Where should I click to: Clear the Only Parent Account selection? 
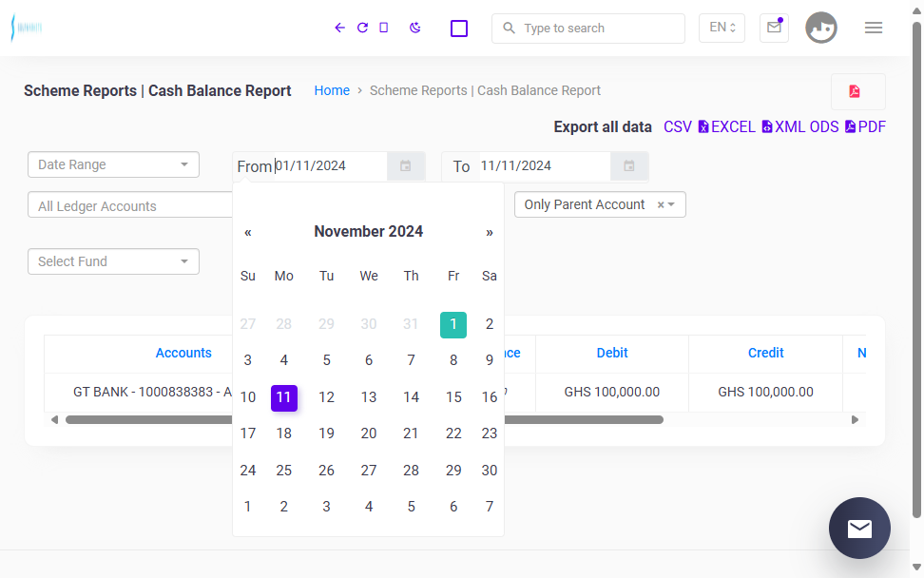pos(661,205)
